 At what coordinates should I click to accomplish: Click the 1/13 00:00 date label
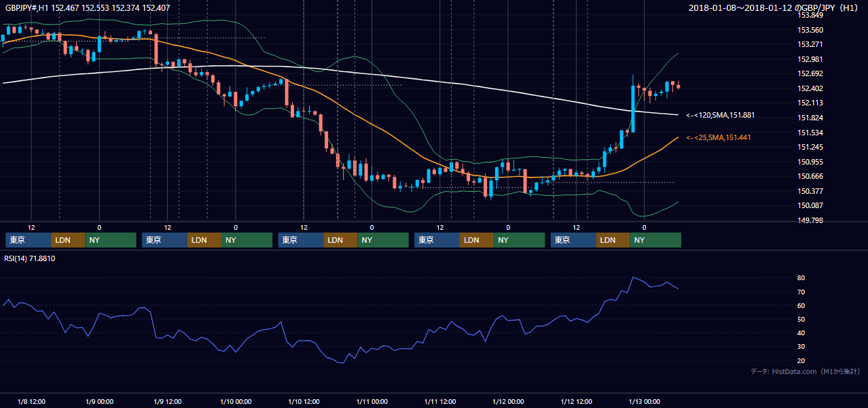644,401
